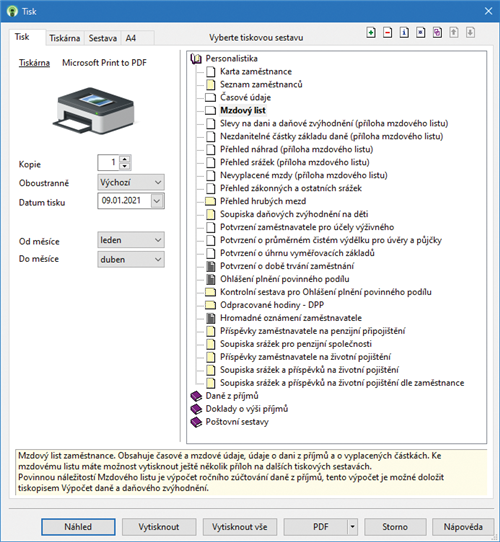Screen dimensions: 500x542
Task: Click the Vytisknout button
Action: click(159, 527)
